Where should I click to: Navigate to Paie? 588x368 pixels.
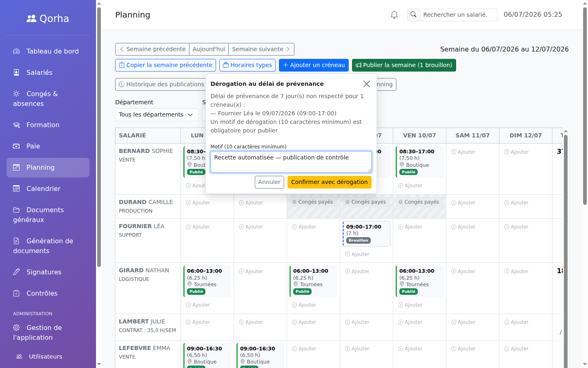click(48, 146)
